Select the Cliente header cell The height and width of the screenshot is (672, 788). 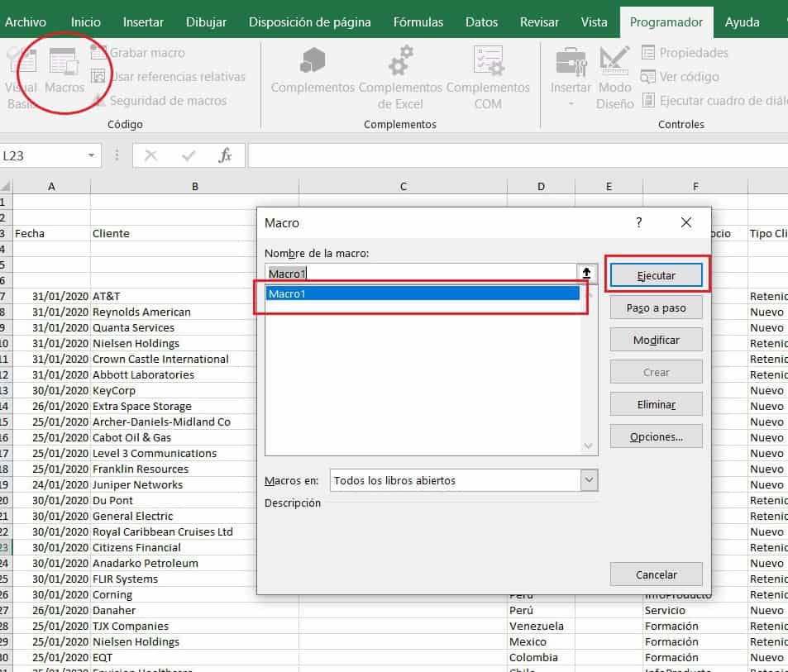tap(175, 233)
